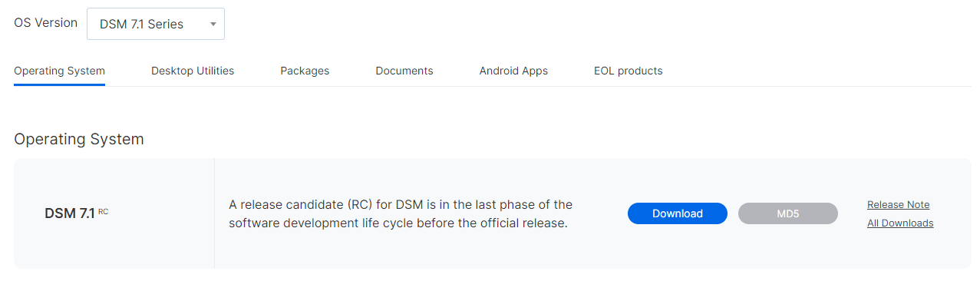The image size is (980, 281).
Task: Click the blue Download button
Action: [x=678, y=213]
